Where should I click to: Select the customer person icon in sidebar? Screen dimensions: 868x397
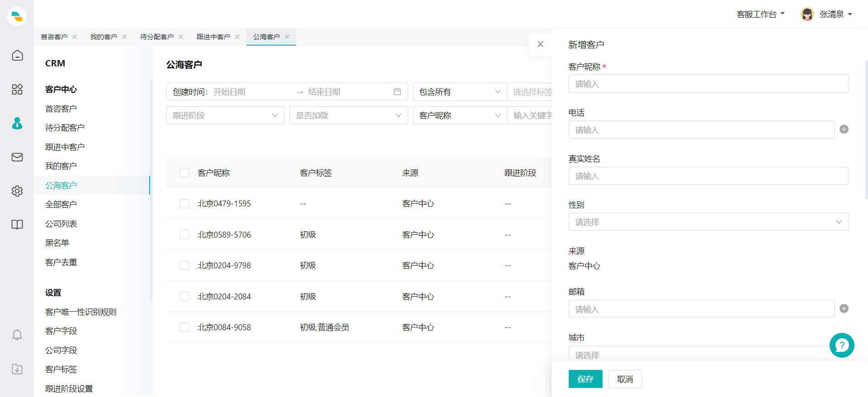pyautogui.click(x=17, y=123)
